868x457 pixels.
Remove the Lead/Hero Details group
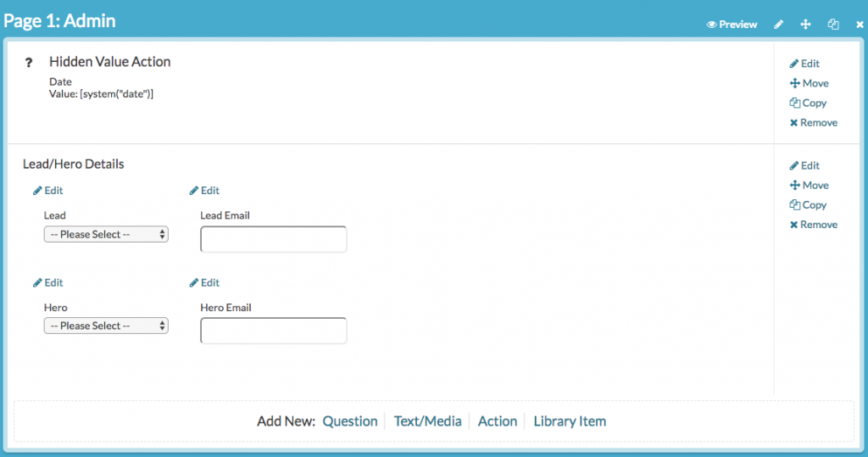[813, 225]
